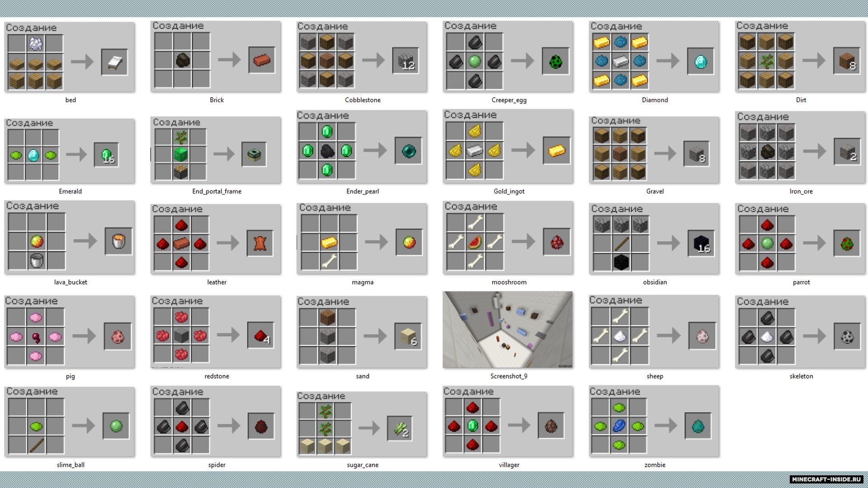
Task: Click the Creeper egg result icon
Action: click(555, 61)
